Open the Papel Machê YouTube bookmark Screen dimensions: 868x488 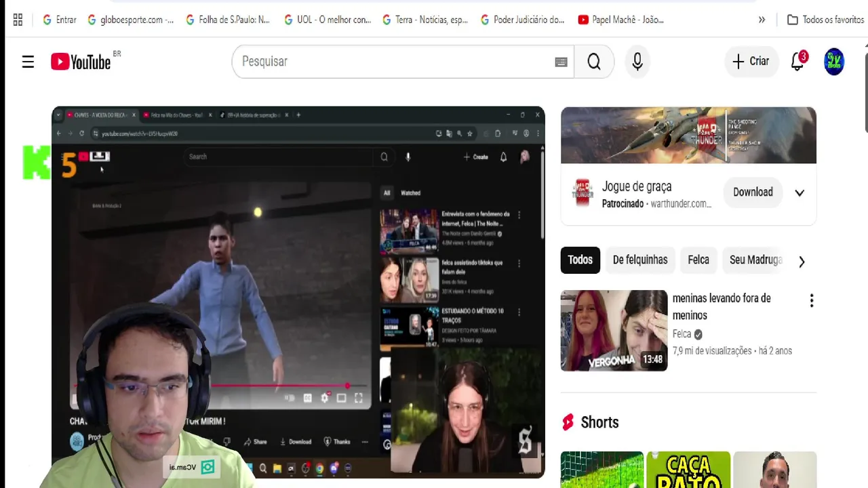621,20
